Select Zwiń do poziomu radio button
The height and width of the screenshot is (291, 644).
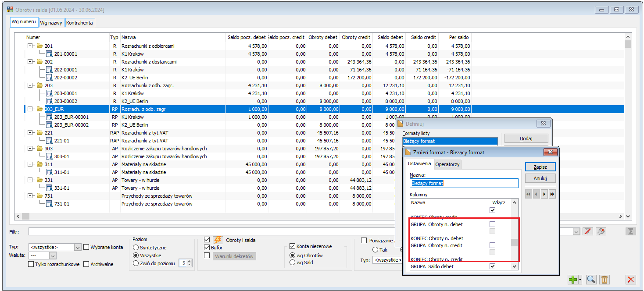tap(136, 263)
